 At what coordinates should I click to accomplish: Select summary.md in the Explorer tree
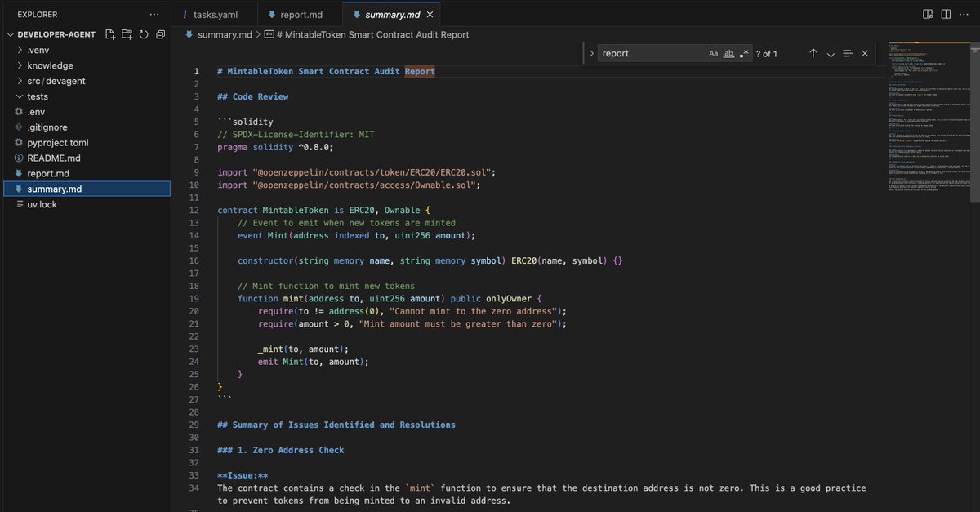point(85,189)
